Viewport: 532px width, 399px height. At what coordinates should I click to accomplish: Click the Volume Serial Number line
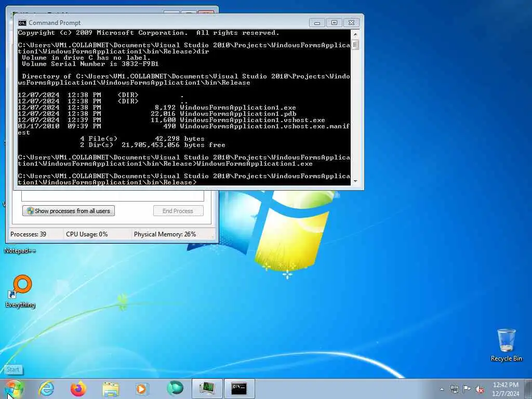coord(90,64)
